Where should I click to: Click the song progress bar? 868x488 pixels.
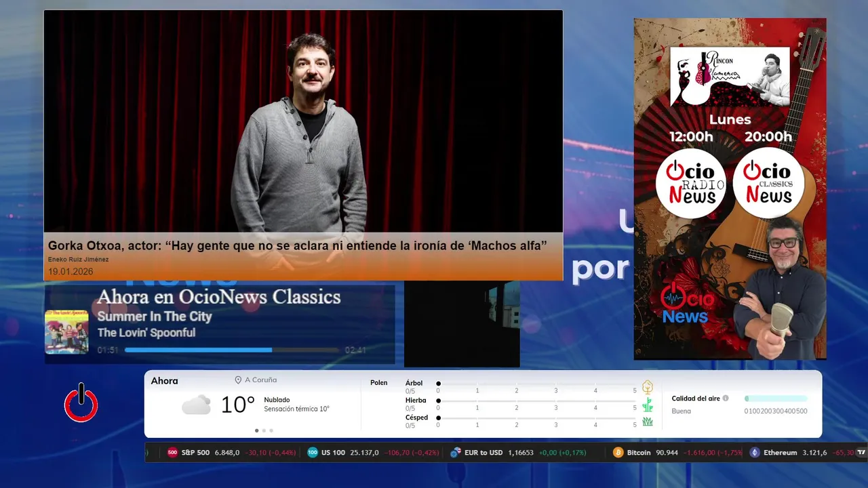pos(232,350)
